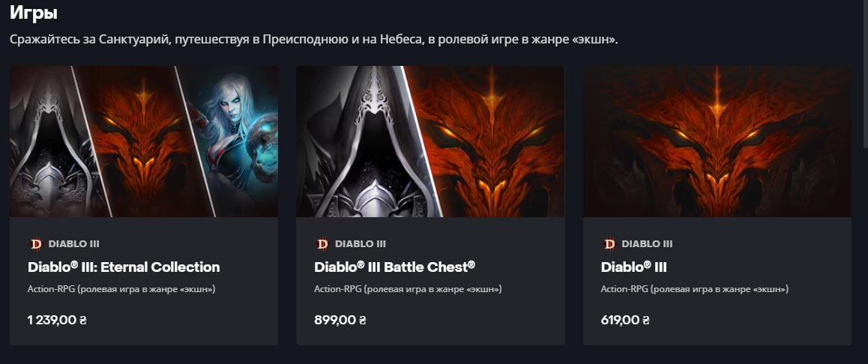Click Action-RPG genre text under Diablo III

(695, 289)
